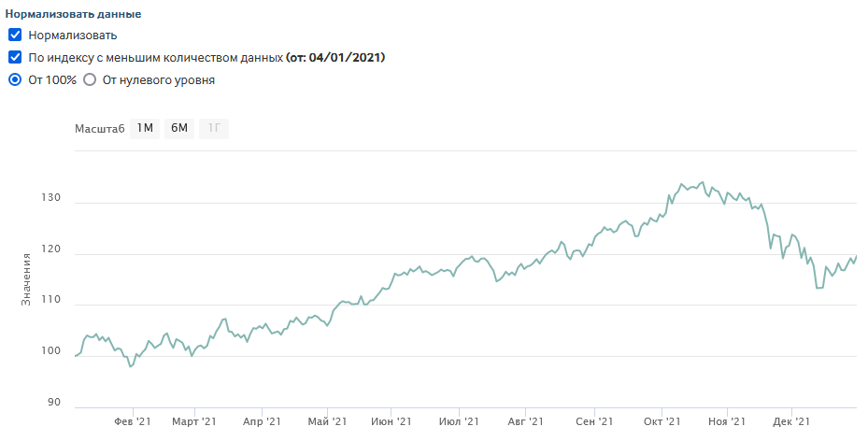Viewport: 868px width, 441px height.
Task: Pick the Окт '21 x-axis label
Action: [x=661, y=422]
